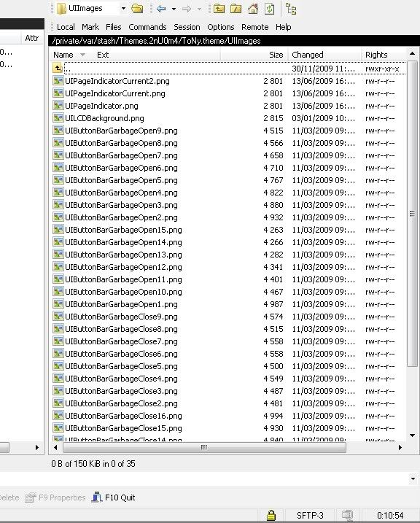The height and width of the screenshot is (523, 420).
Task: Open the Commands menu
Action: point(147,27)
